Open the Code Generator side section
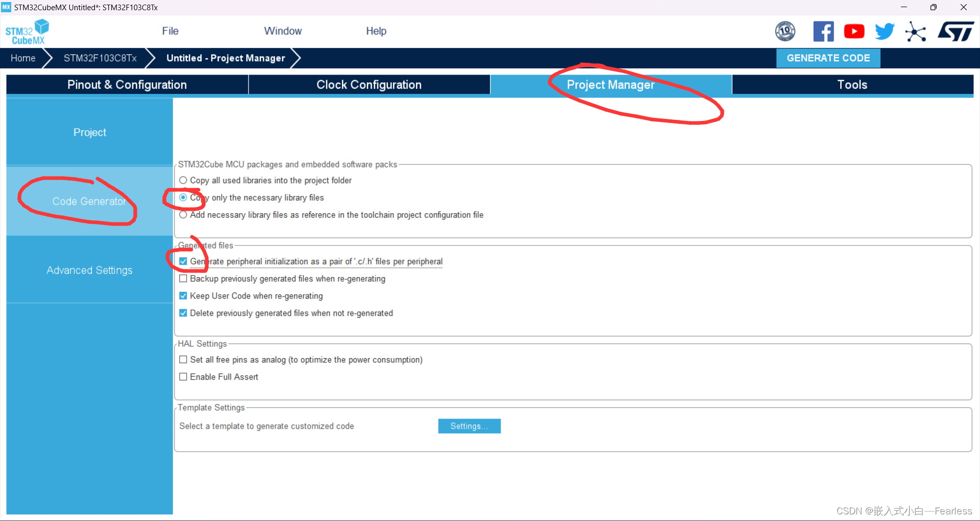The height and width of the screenshot is (521, 980). click(x=90, y=201)
